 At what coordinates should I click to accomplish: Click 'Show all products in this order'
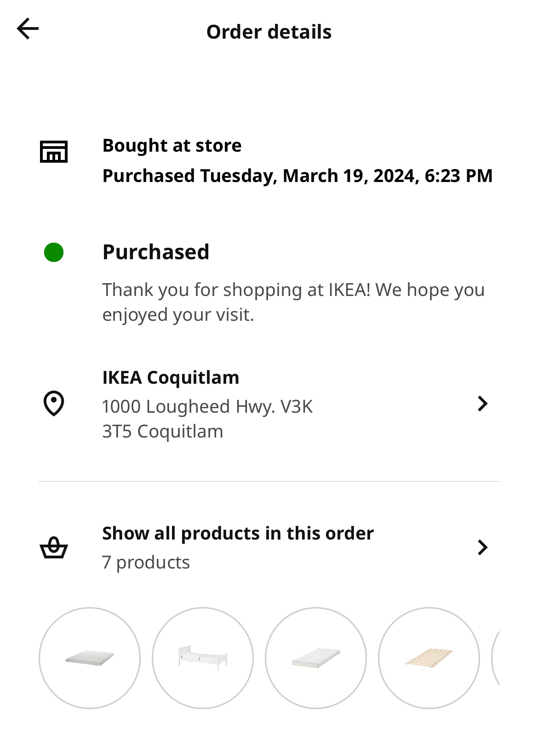(238, 533)
